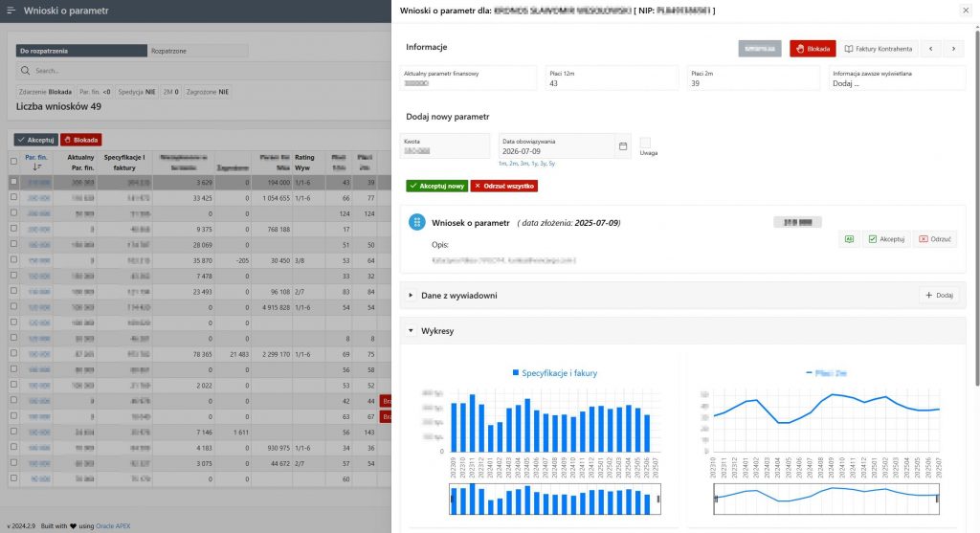Click left handle of Płaci 2m range selector
Screen dimensions: 980x533
pos(716,499)
